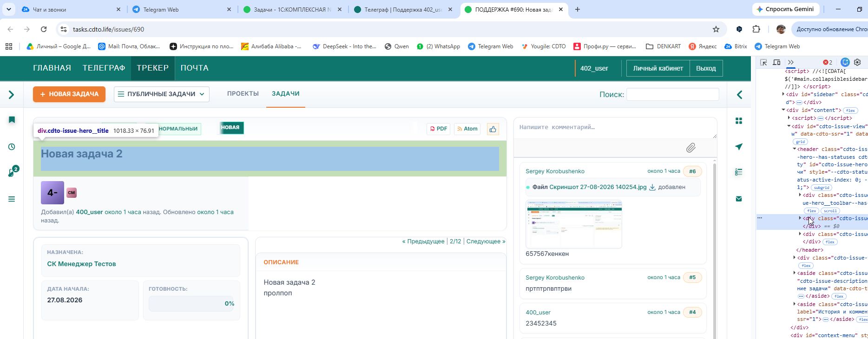Click the comment field 'Напишите комментарий…'
The height and width of the screenshot is (339, 868).
pos(615,128)
